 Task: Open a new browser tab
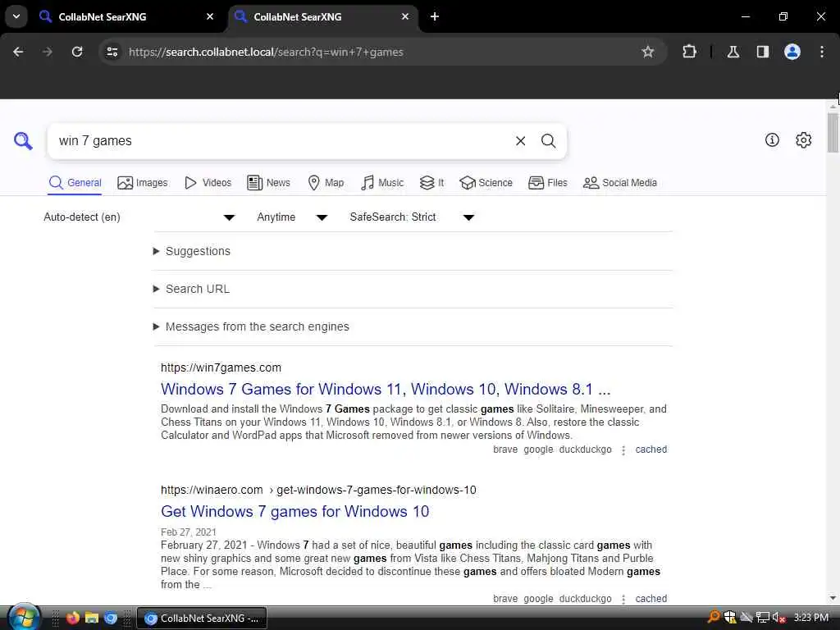pyautogui.click(x=435, y=16)
